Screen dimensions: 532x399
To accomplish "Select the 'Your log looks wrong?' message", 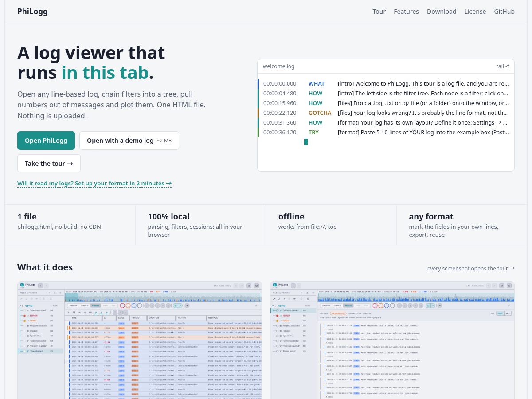I will click(x=423, y=113).
